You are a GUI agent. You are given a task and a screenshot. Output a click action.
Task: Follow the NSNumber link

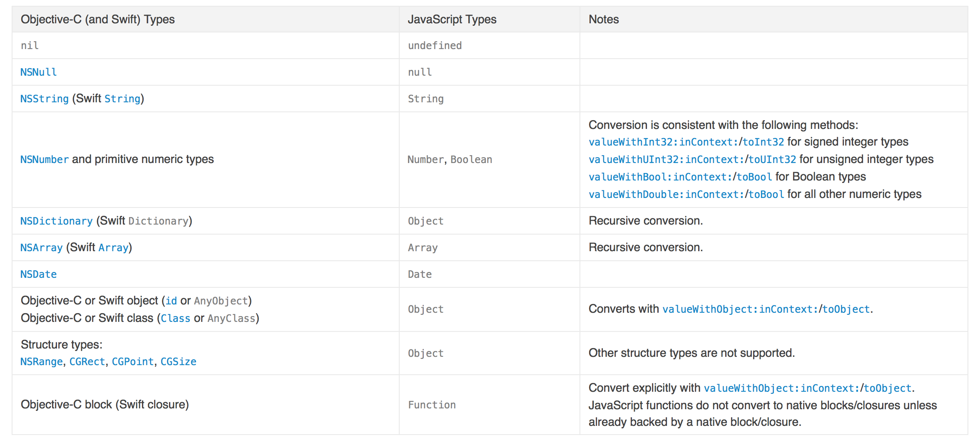coord(44,159)
